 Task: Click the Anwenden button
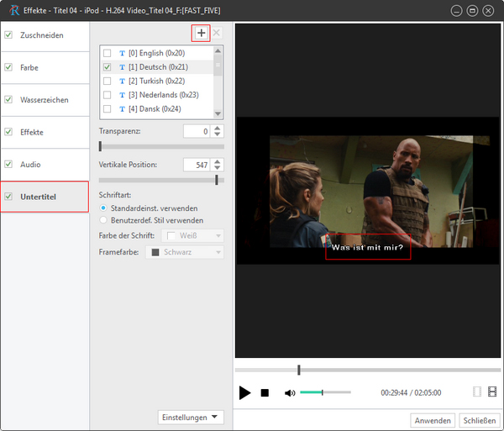click(433, 420)
